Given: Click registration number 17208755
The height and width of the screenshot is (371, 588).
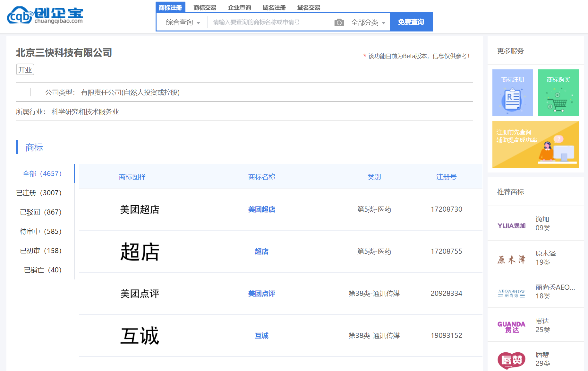Looking at the screenshot, I should [446, 252].
